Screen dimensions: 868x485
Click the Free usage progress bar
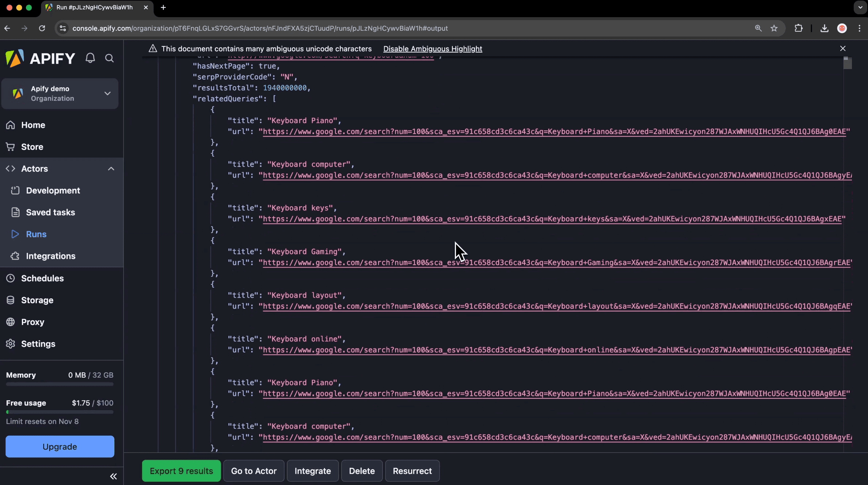(x=60, y=412)
